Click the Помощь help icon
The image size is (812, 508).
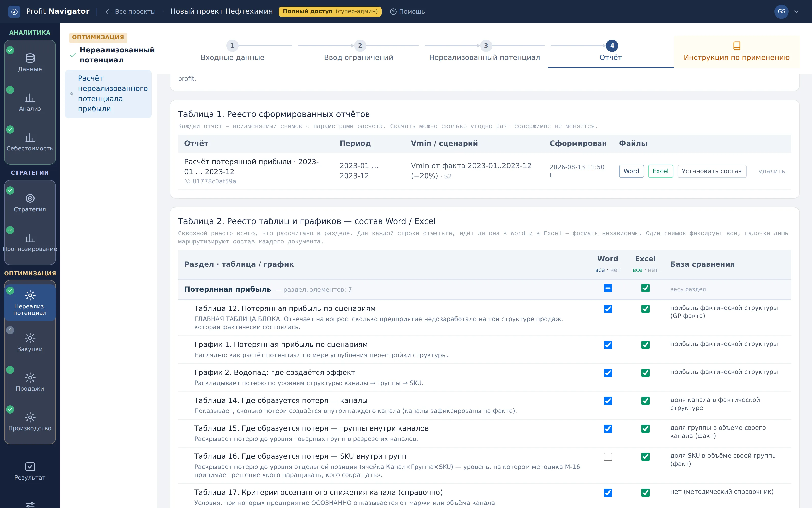(x=393, y=12)
